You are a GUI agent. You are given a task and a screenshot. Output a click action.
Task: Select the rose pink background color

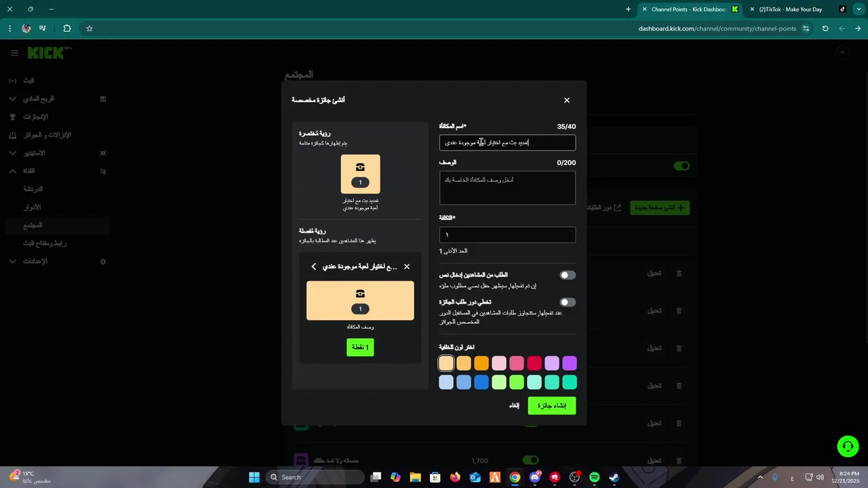point(517,363)
